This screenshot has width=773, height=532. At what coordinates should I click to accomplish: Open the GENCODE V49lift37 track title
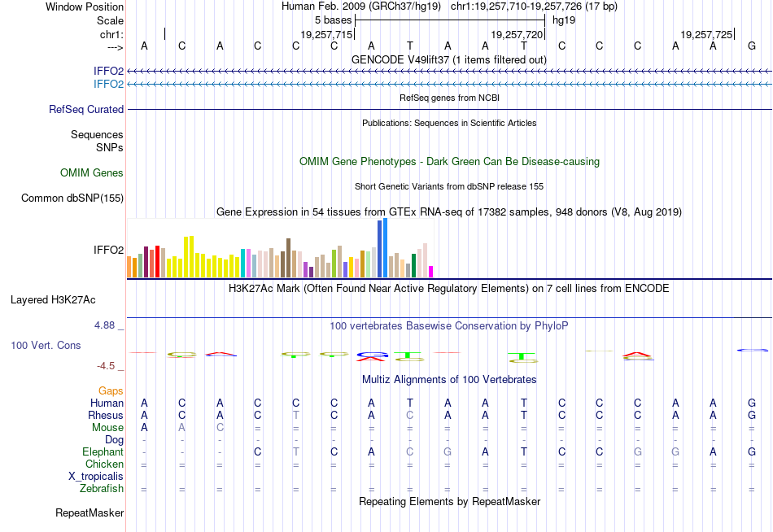point(448,59)
